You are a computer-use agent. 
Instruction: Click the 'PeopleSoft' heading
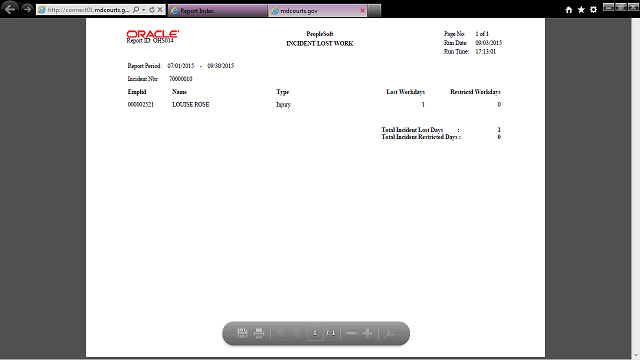click(x=320, y=34)
